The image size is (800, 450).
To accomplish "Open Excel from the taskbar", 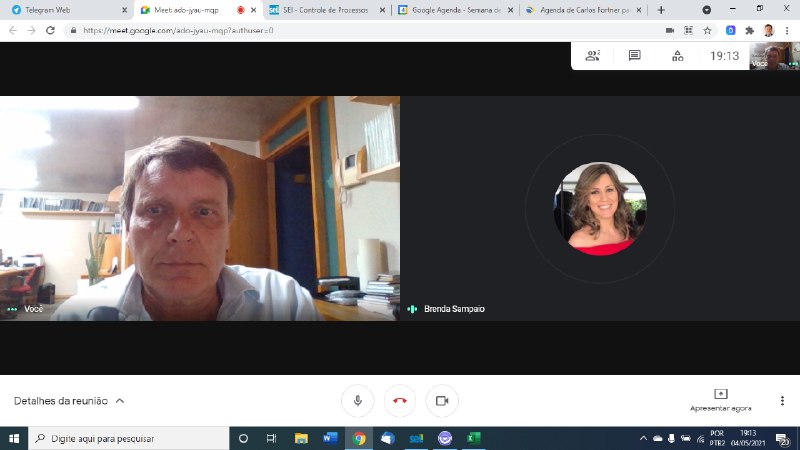I will click(x=473, y=438).
